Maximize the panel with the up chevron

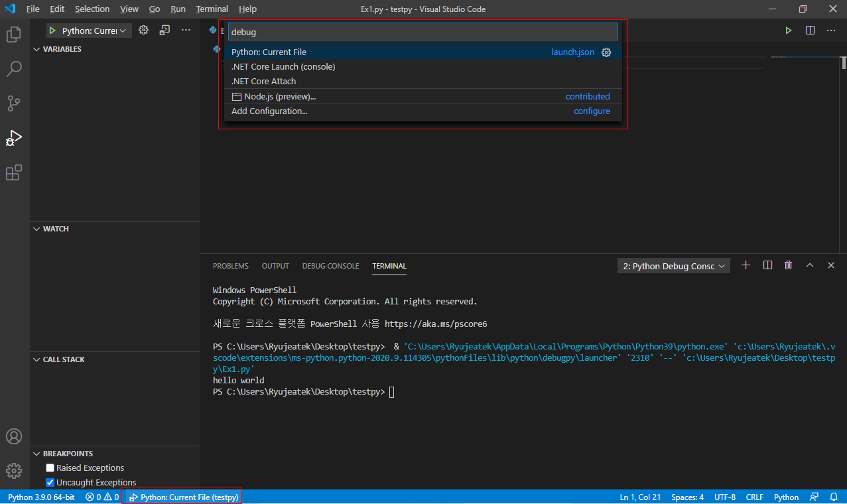[x=810, y=265]
